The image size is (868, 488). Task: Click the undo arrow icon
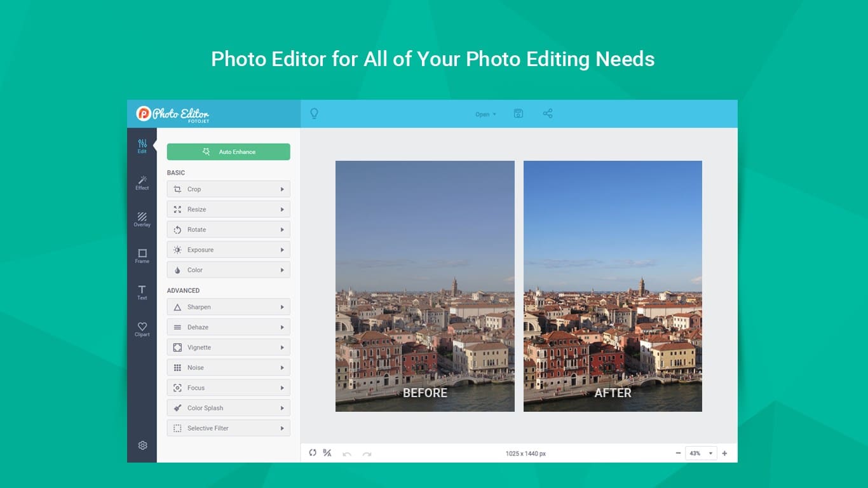[347, 454]
